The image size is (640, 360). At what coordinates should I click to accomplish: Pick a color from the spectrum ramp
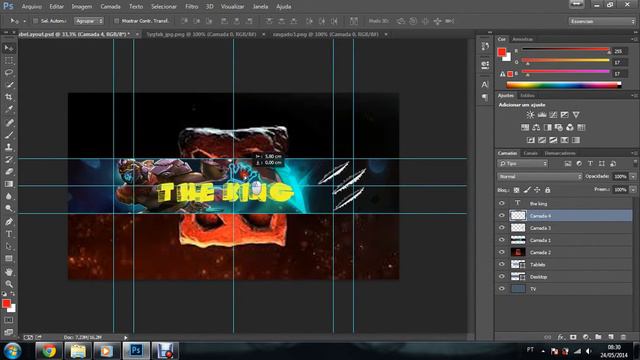(563, 85)
